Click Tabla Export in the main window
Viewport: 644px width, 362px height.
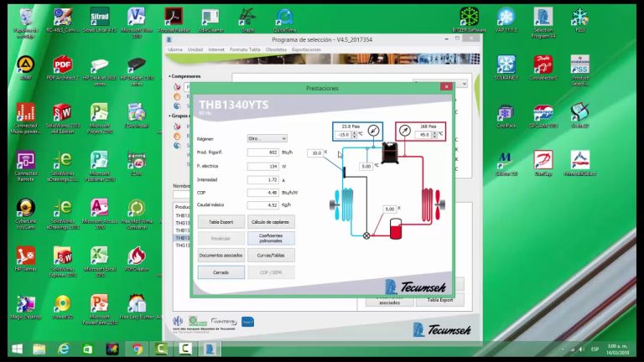click(440, 300)
